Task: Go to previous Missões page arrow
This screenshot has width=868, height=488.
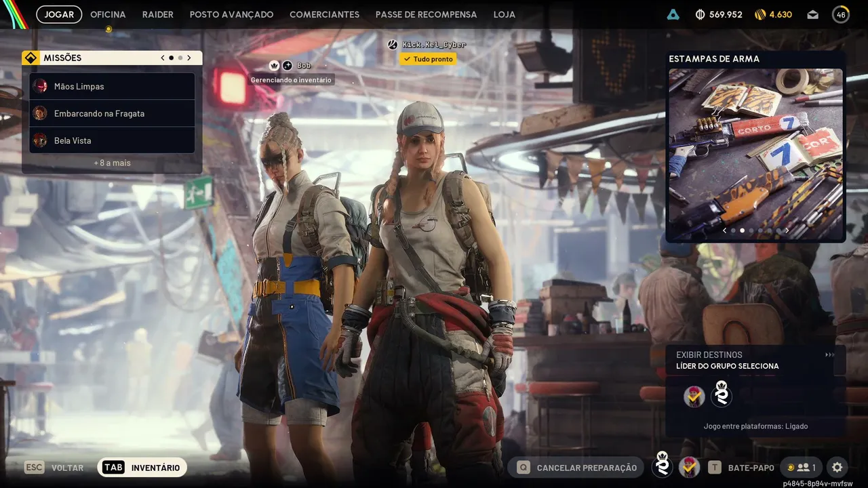Action: [163, 58]
